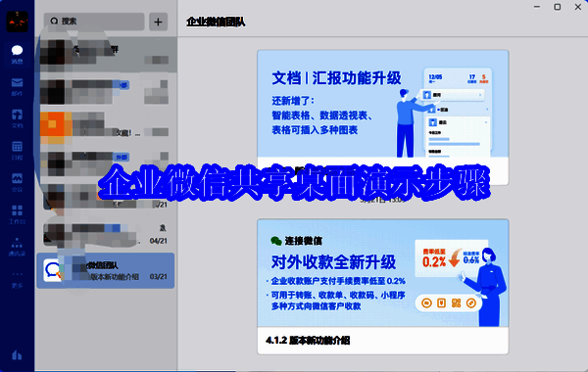Select the 企业微信团队 chat dated 03/21
The width and height of the screenshot is (588, 372).
click(106, 270)
